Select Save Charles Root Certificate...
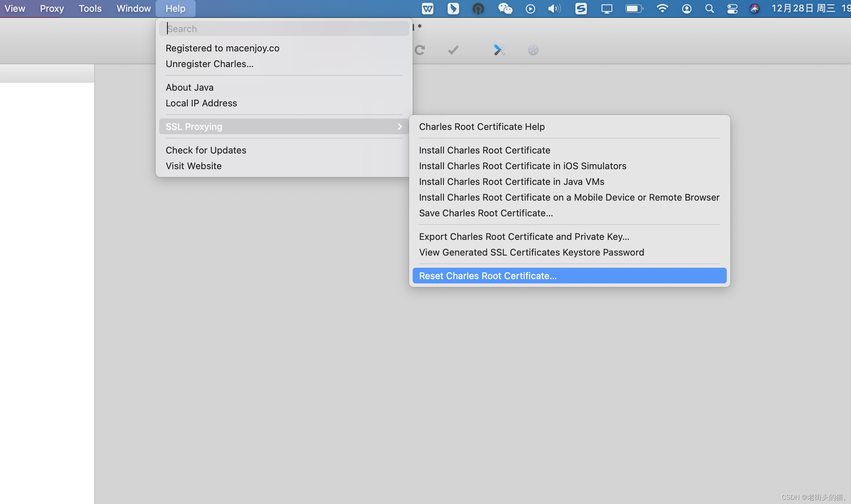 (485, 213)
